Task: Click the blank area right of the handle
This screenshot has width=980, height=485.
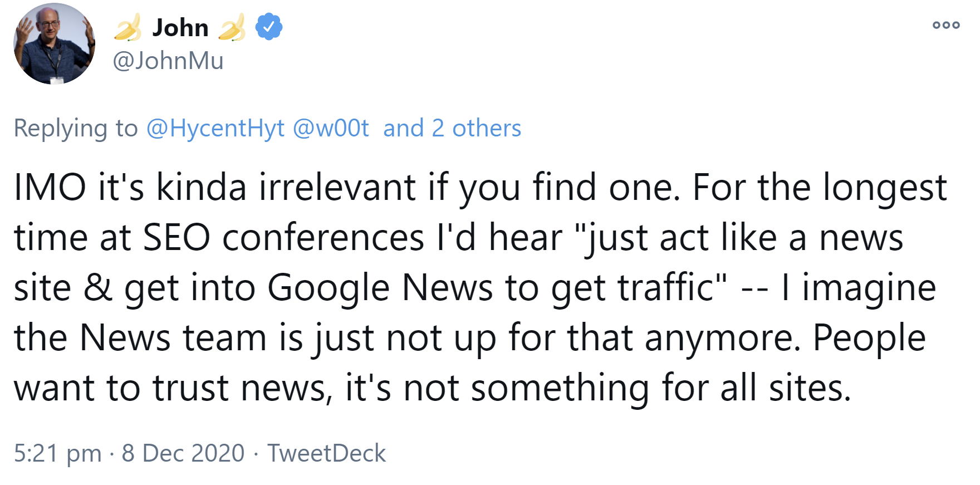Action: [x=501, y=61]
